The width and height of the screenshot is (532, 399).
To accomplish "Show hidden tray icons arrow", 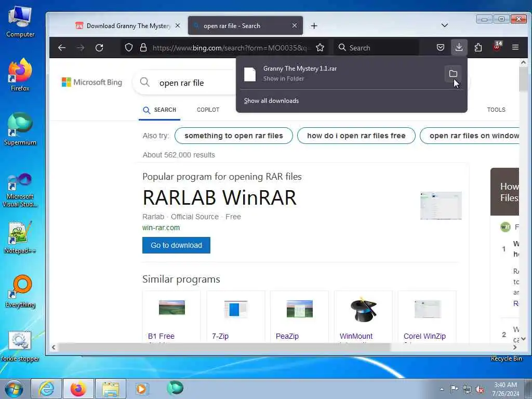I will pyautogui.click(x=442, y=389).
